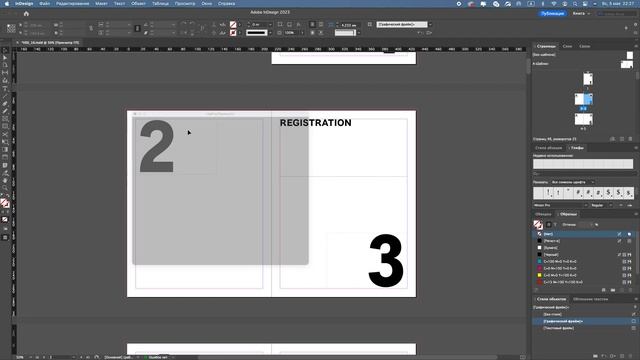Open the Таблица menu
This screenshot has width=640, height=360.
point(160,4)
